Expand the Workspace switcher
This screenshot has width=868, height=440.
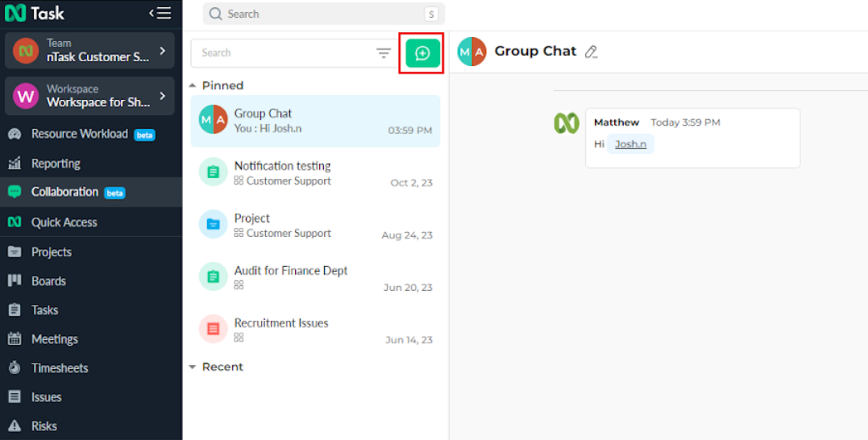(x=90, y=96)
